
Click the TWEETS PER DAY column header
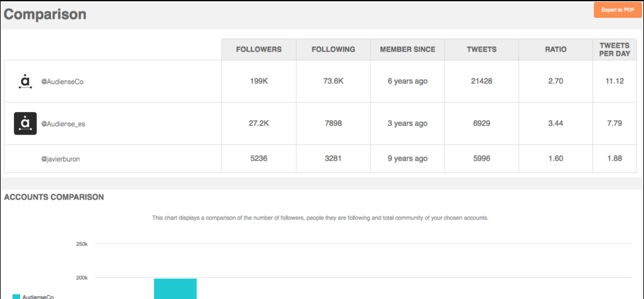pyautogui.click(x=615, y=49)
